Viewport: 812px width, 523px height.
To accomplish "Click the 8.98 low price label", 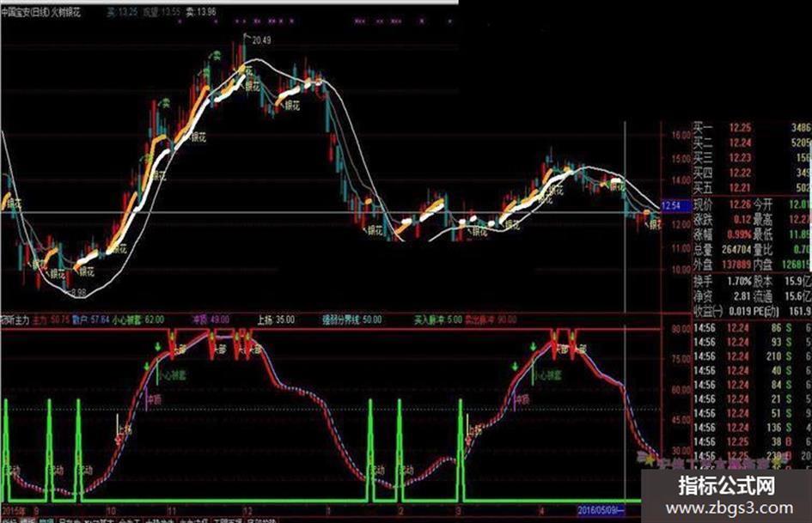I will [x=78, y=293].
